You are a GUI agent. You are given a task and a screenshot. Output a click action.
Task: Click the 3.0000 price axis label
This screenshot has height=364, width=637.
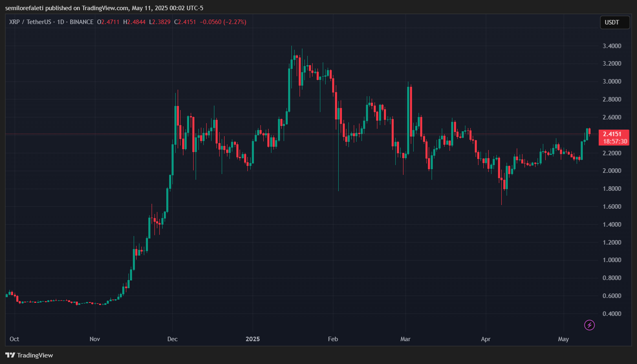click(612, 82)
